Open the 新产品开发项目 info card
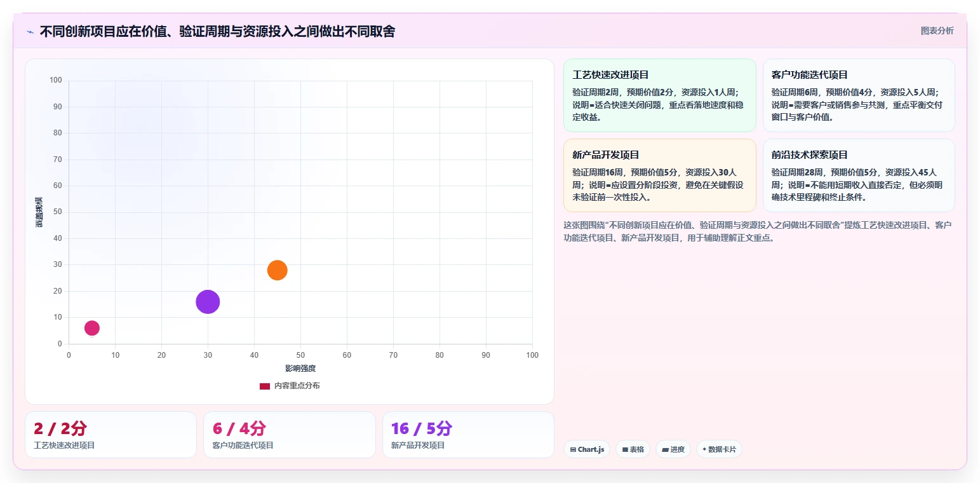This screenshot has width=980, height=483. pos(660,175)
